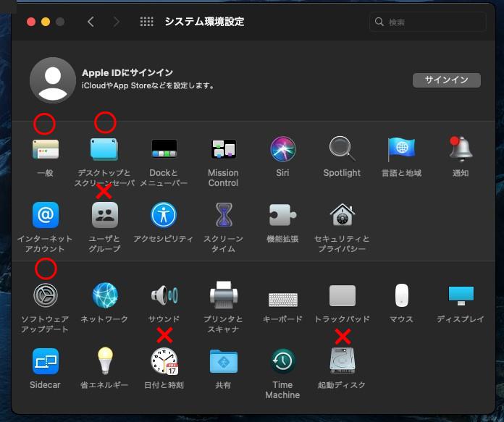Open インターネットアカウント preferences
The height and width of the screenshot is (422, 504).
click(x=46, y=215)
